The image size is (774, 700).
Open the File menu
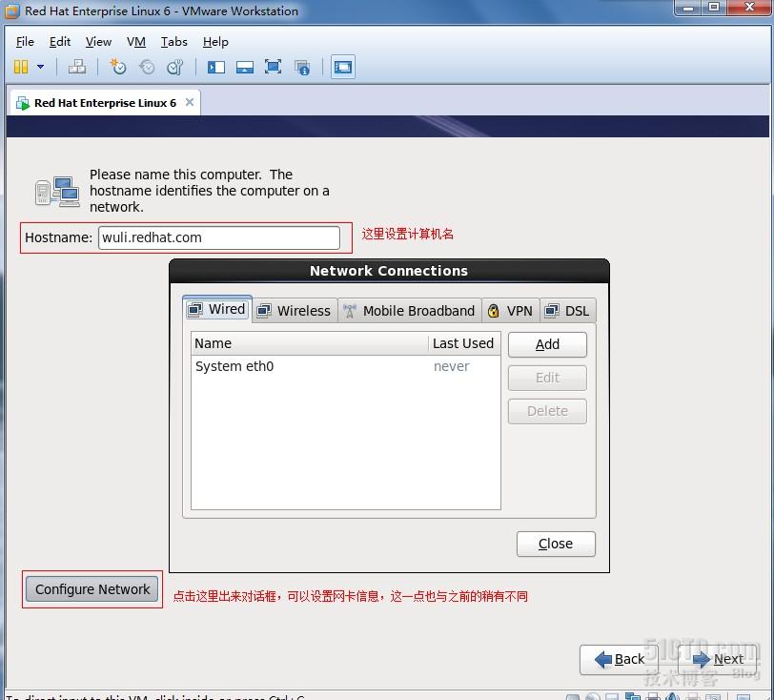[x=25, y=42]
